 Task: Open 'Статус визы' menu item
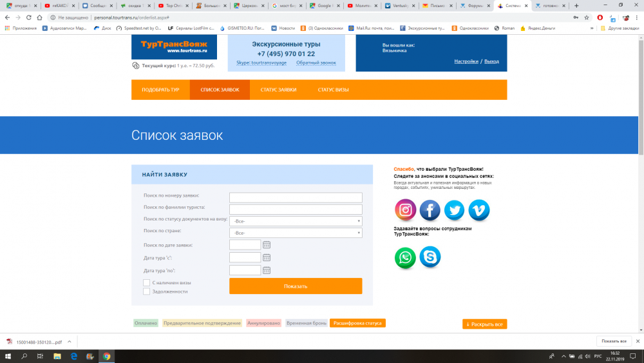click(x=333, y=90)
